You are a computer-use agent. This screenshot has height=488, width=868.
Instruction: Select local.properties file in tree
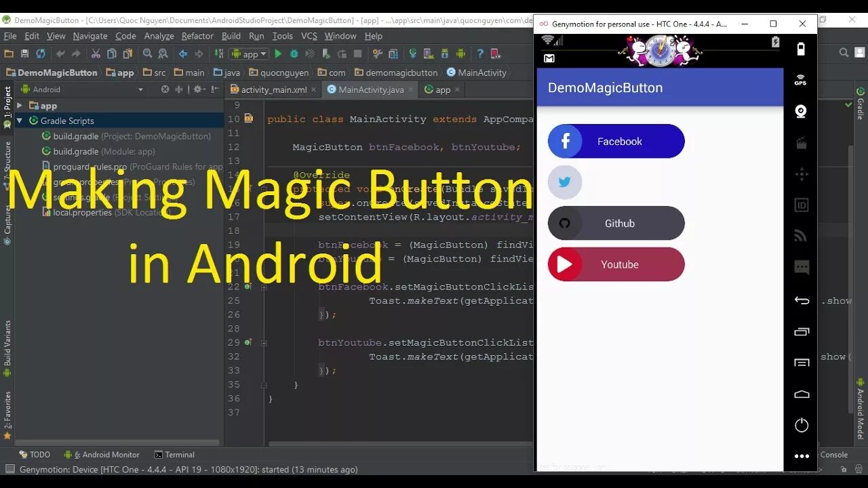tap(82, 212)
